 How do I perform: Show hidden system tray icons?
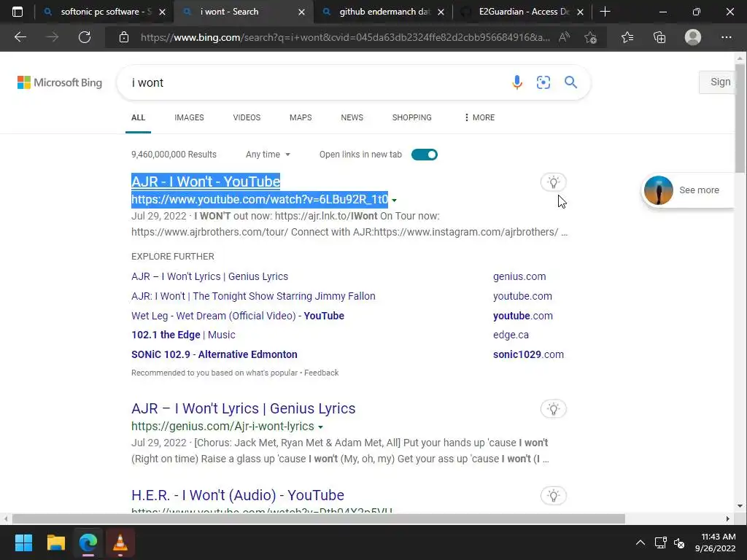point(640,542)
